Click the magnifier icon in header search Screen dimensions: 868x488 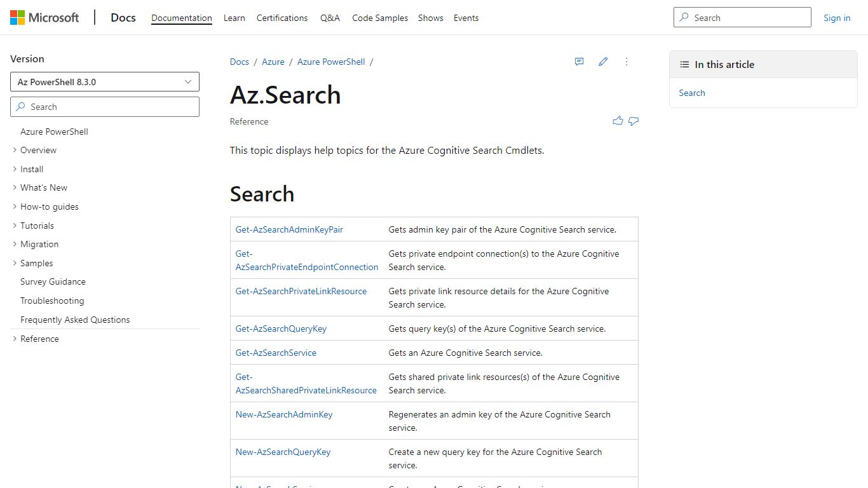[x=684, y=18]
